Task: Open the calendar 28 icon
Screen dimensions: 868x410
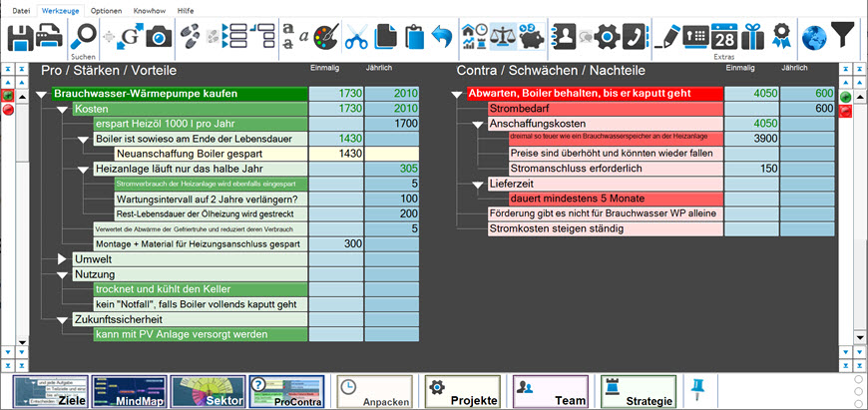Action: pos(723,38)
